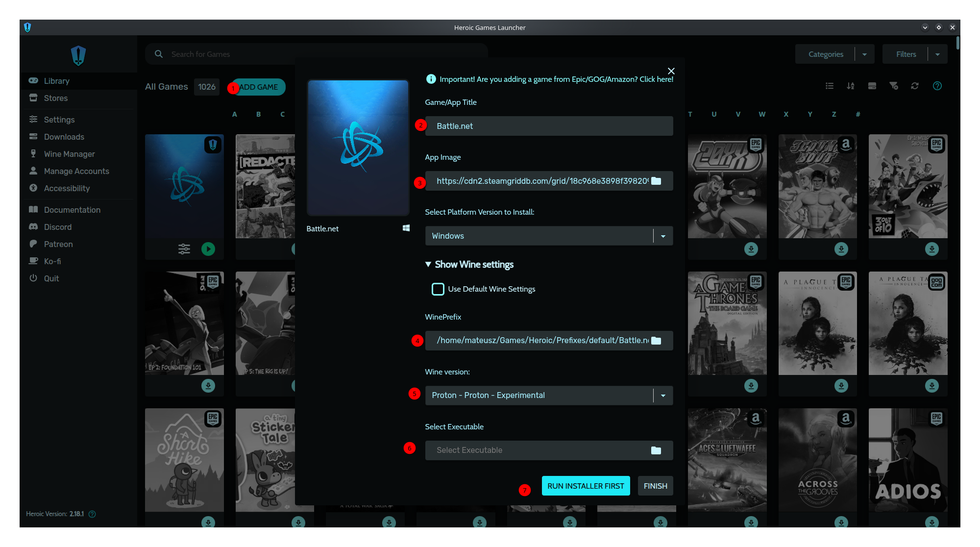Click folder icon in App Image field
This screenshot has height=547, width=980.
click(x=656, y=181)
